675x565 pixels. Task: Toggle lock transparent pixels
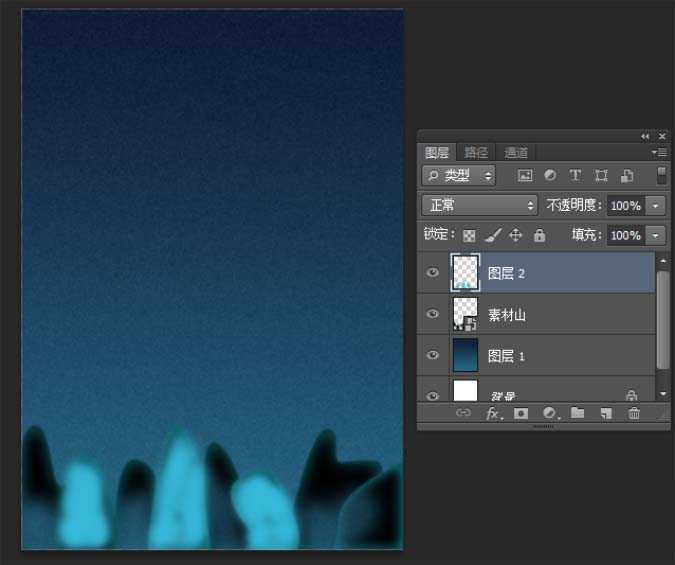(469, 236)
